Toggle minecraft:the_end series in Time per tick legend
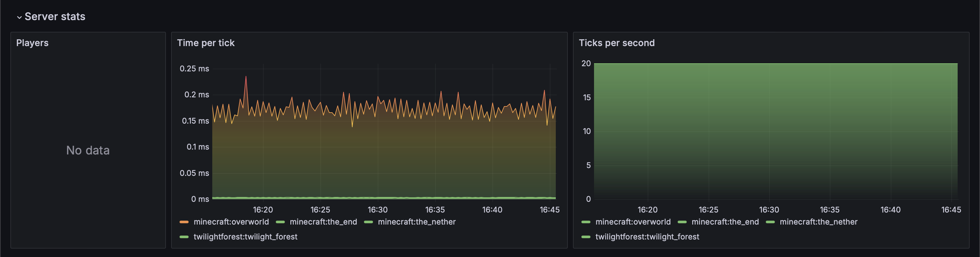This screenshot has width=980, height=257. click(x=323, y=222)
